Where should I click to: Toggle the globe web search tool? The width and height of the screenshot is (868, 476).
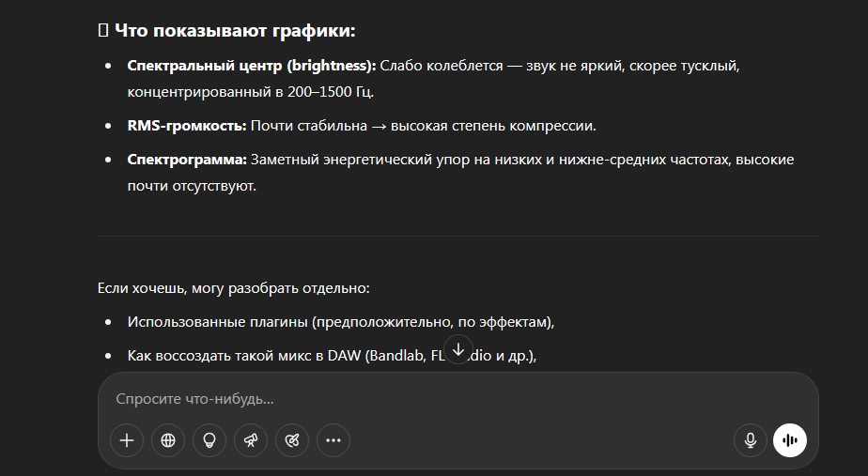pyautogui.click(x=168, y=440)
